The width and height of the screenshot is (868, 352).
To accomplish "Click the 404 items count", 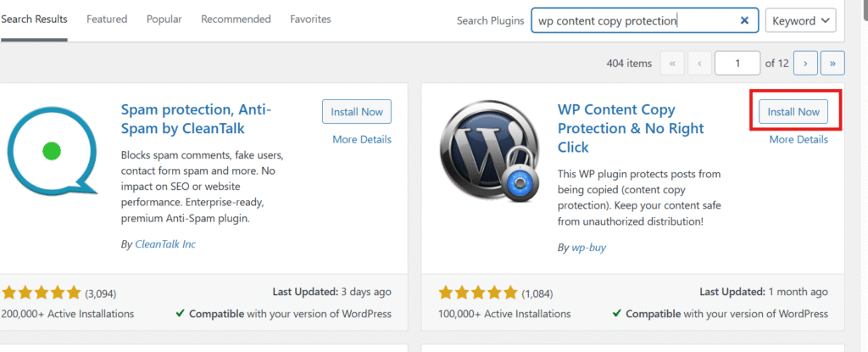I will tap(630, 64).
